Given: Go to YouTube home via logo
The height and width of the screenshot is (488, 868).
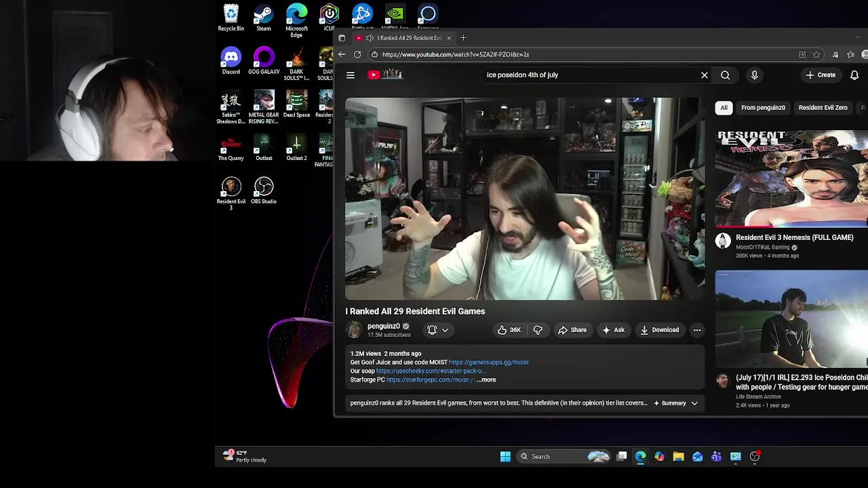Looking at the screenshot, I should click(386, 75).
